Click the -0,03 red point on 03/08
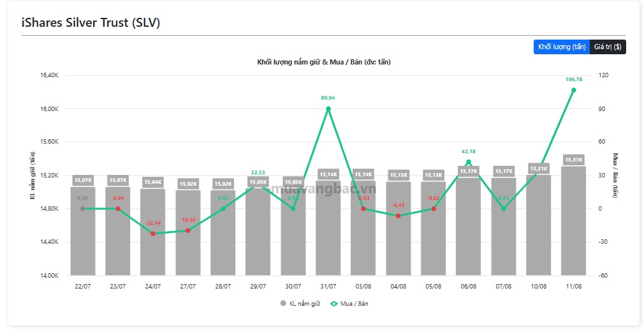This screenshot has height=330, width=644. coord(363,209)
